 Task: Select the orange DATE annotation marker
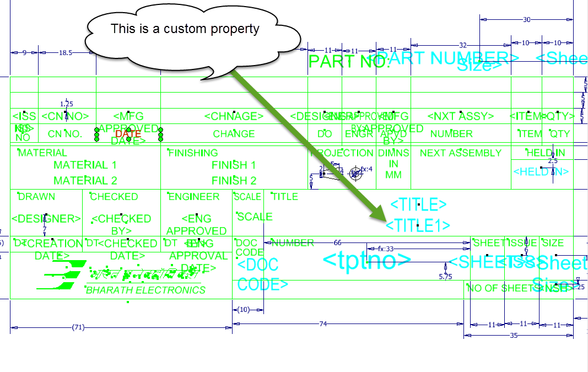click(129, 134)
